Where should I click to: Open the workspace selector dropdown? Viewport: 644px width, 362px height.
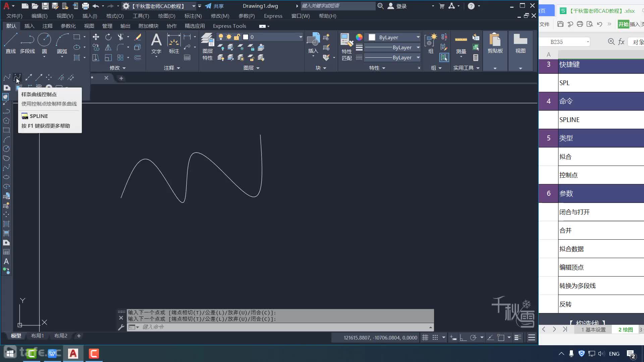tap(194, 6)
